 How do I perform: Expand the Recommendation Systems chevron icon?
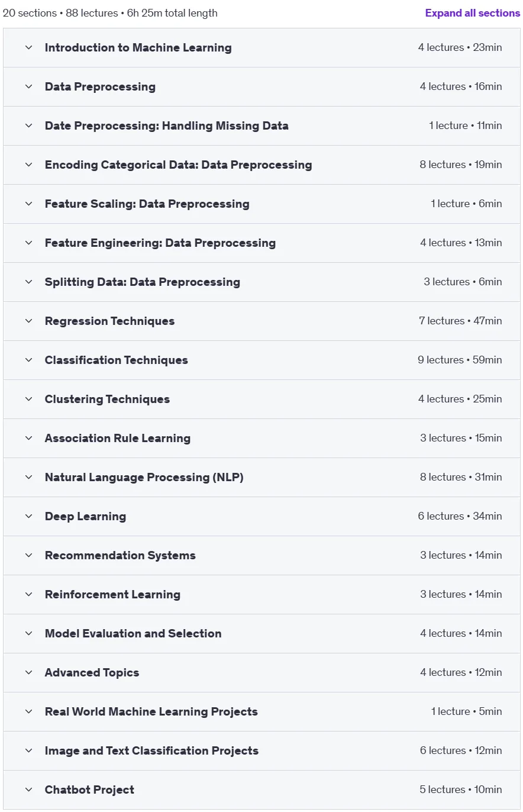28,555
